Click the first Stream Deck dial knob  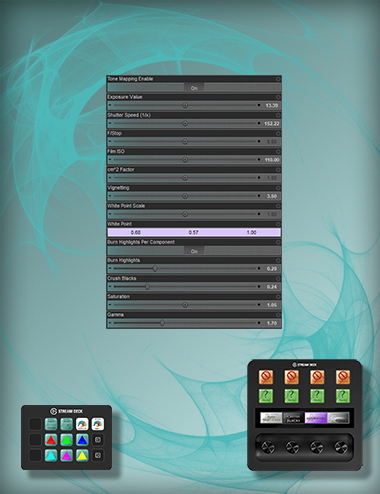tap(268, 447)
